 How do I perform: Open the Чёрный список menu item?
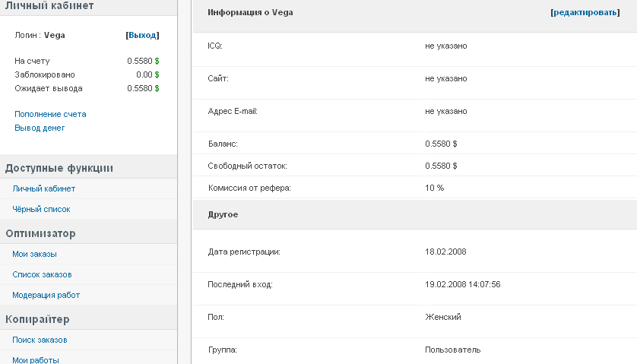pos(42,209)
